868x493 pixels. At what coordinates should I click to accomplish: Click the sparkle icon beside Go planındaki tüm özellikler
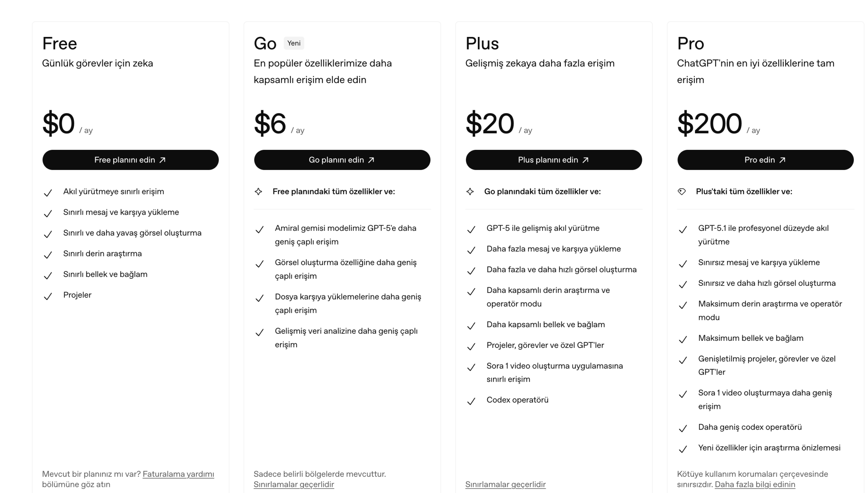point(470,192)
